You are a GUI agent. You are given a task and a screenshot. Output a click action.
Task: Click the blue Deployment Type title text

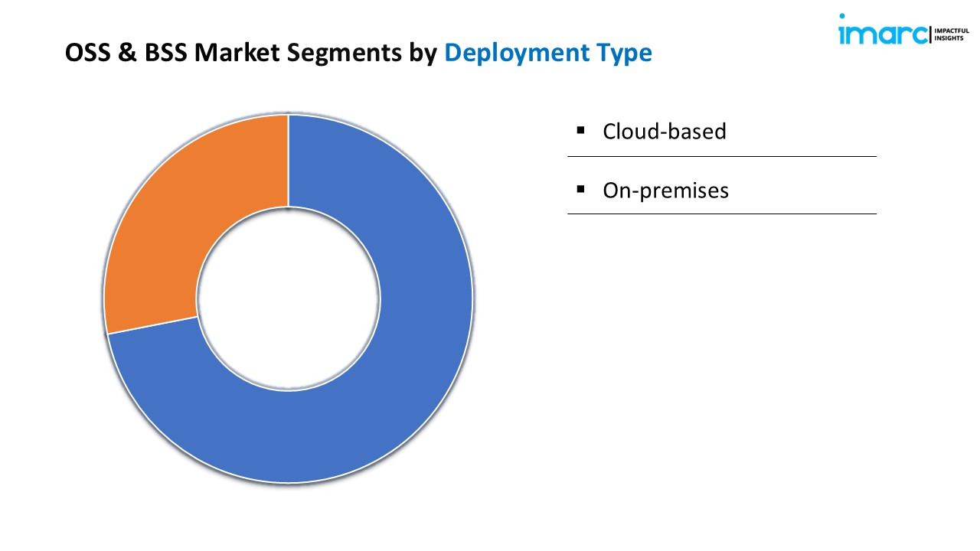pyautogui.click(x=548, y=53)
